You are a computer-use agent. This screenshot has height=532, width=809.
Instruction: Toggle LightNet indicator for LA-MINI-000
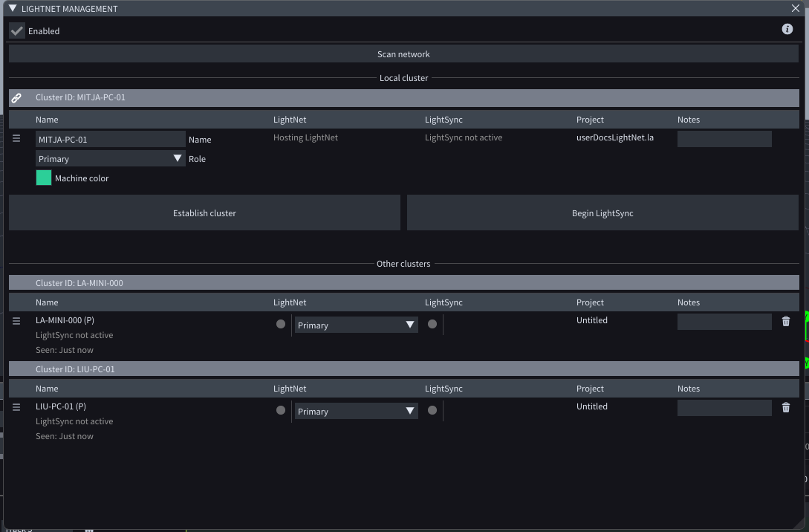pos(281,324)
